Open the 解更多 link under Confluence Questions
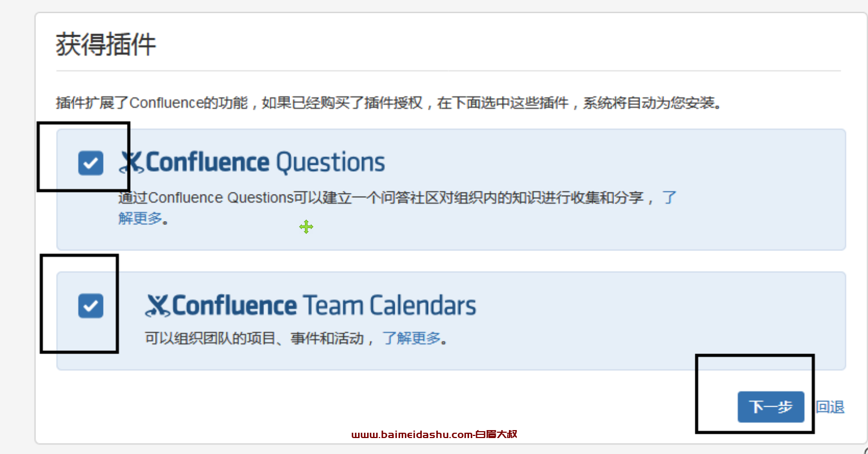 140,218
